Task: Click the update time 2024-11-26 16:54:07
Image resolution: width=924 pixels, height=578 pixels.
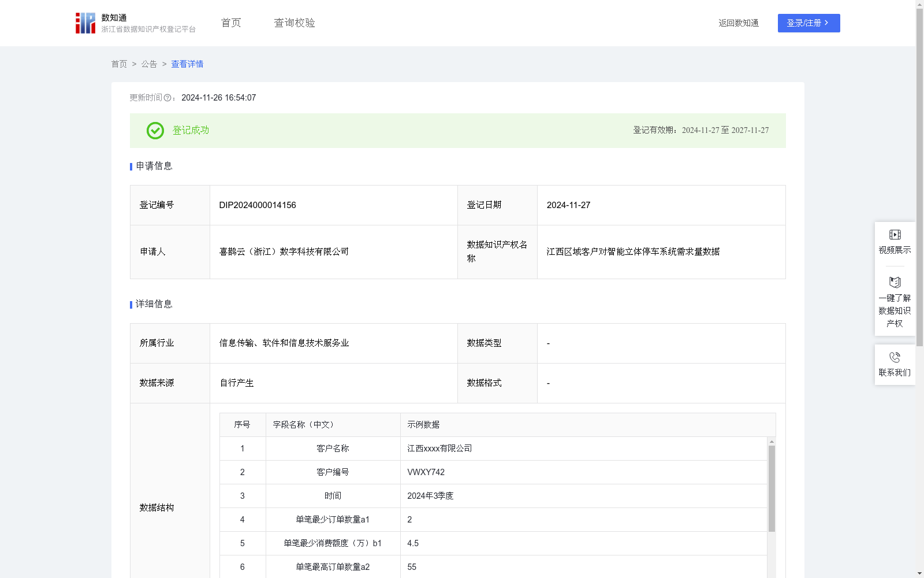Action: pos(218,98)
